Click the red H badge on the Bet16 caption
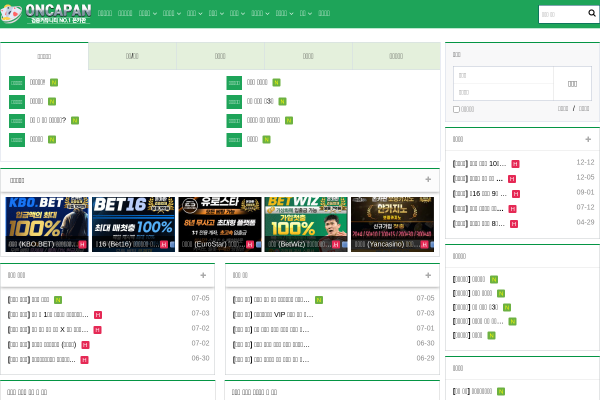 (x=164, y=244)
